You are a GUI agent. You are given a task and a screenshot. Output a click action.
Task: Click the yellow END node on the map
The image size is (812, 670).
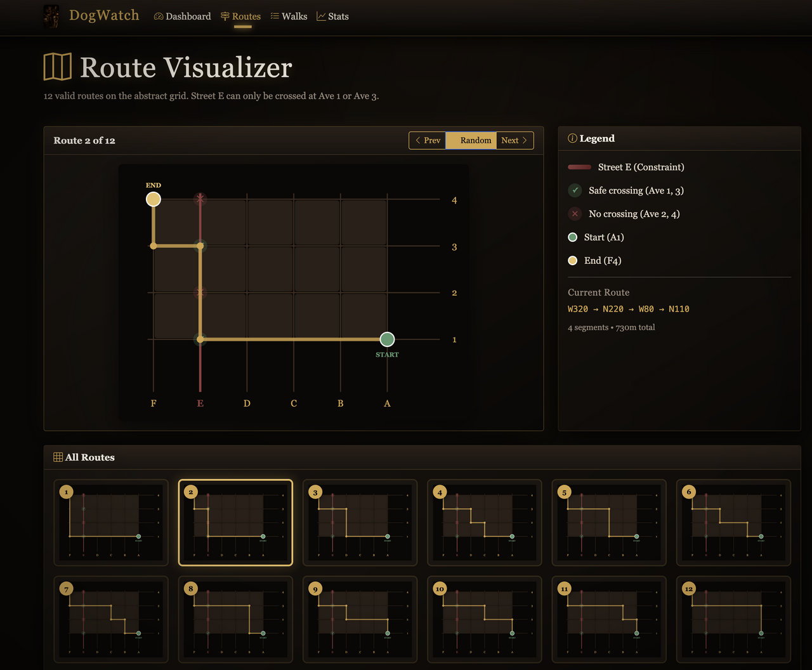[154, 200]
